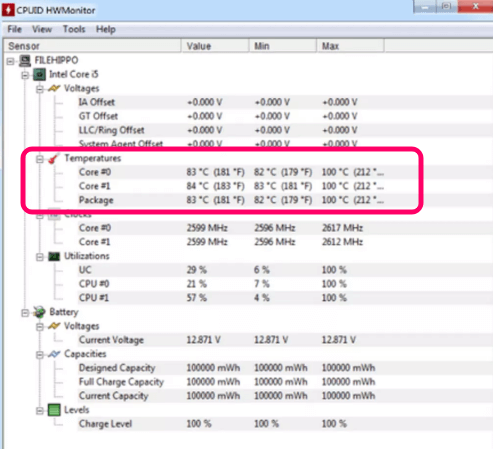The width and height of the screenshot is (493, 449).
Task: Collapse the Battery node
Action: (x=25, y=313)
